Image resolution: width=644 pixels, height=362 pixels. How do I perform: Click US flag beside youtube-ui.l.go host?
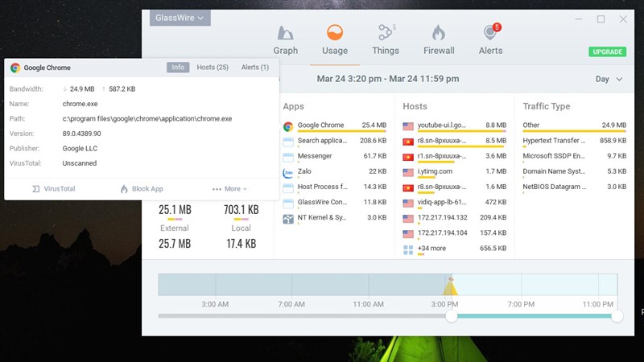pos(408,126)
